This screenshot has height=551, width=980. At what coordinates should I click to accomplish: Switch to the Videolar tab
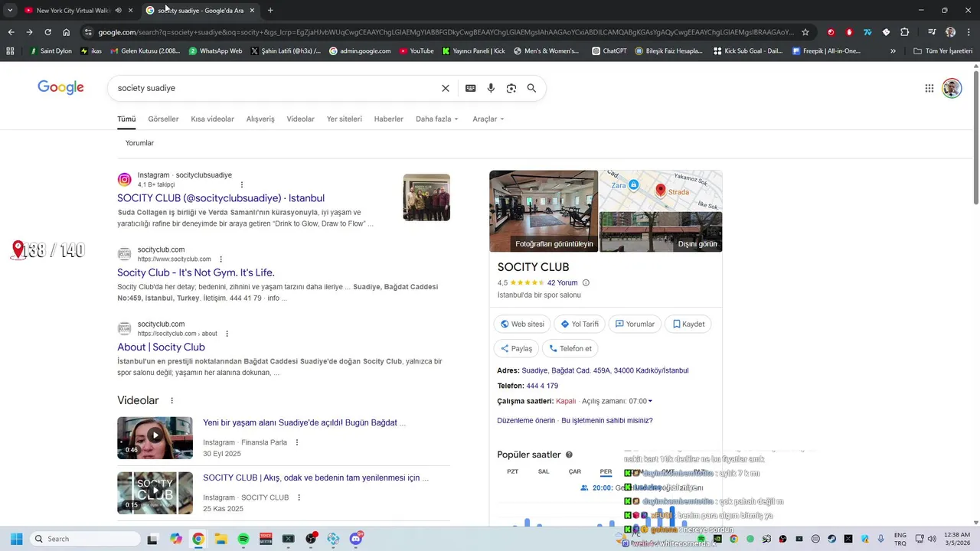(301, 119)
